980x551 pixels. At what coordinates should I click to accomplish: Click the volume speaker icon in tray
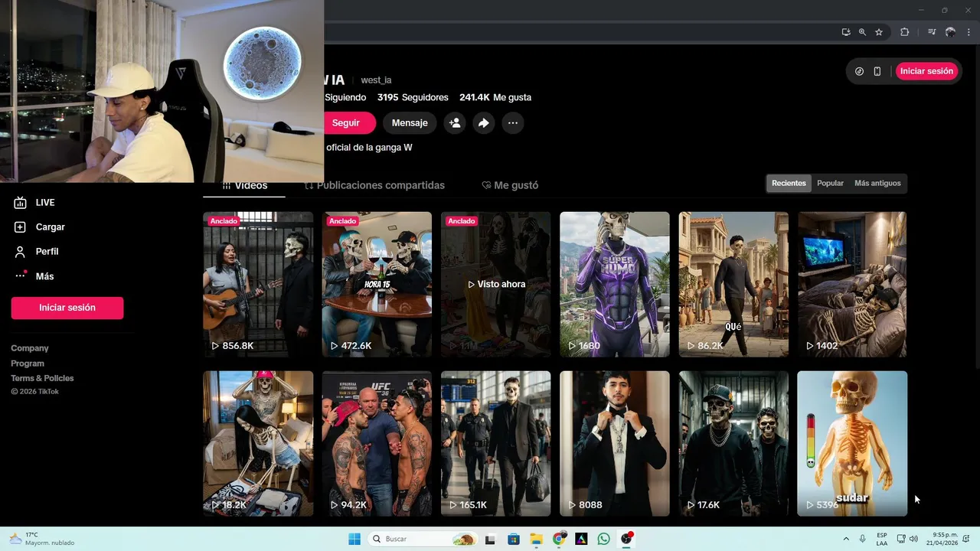(913, 539)
